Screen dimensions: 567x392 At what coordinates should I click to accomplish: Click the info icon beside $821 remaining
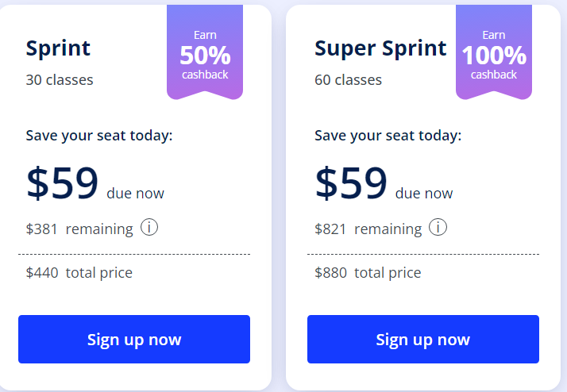pyautogui.click(x=438, y=227)
